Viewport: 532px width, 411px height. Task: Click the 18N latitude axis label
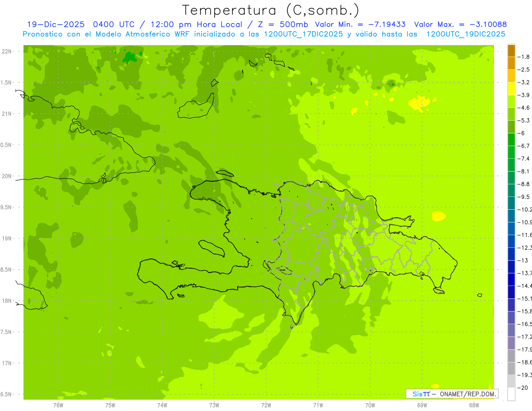(x=7, y=301)
